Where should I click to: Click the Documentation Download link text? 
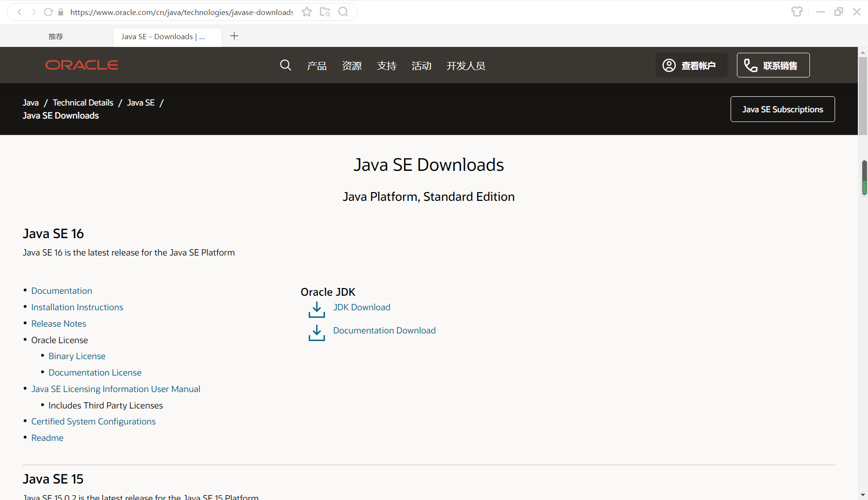384,331
